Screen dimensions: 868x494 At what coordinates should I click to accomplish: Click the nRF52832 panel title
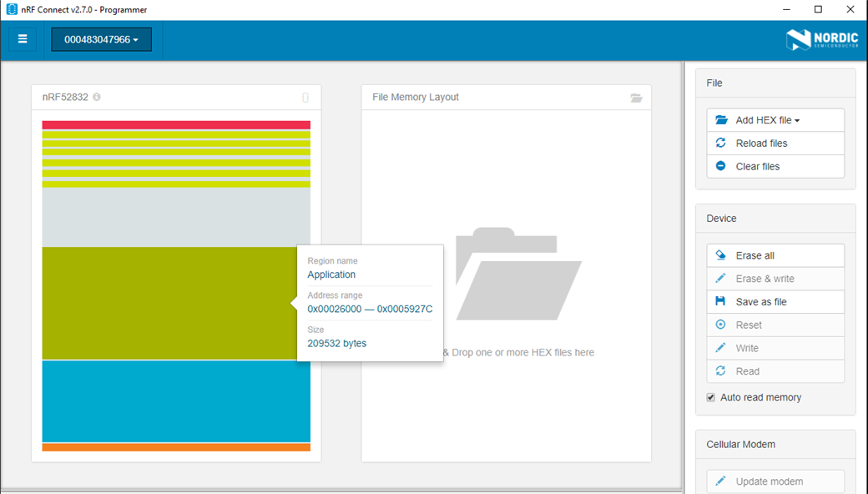click(x=65, y=98)
